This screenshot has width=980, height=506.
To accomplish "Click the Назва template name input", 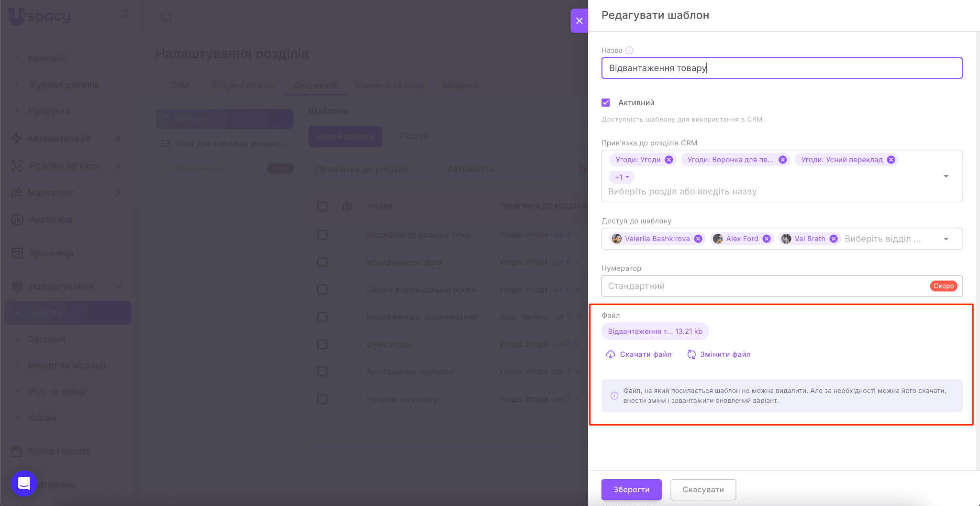I will pyautogui.click(x=782, y=68).
